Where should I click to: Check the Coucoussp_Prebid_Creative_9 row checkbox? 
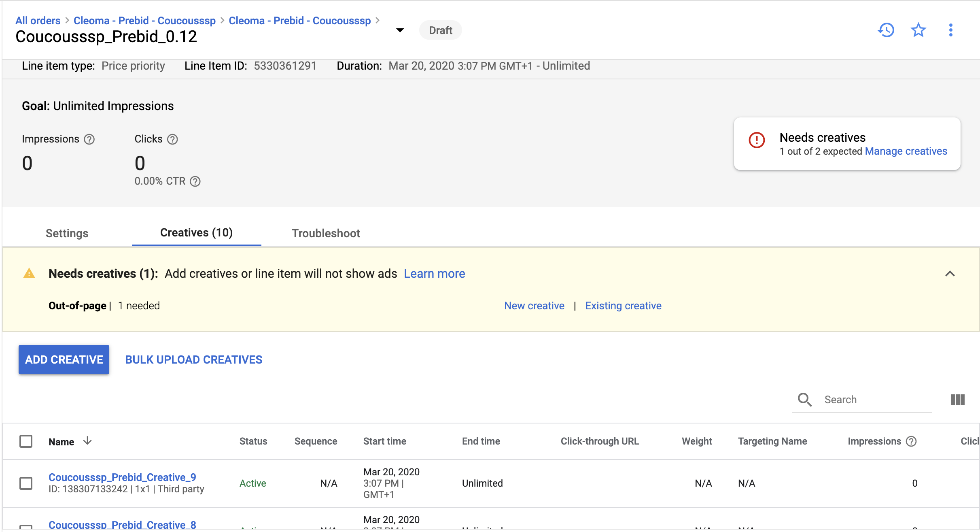pos(26,483)
